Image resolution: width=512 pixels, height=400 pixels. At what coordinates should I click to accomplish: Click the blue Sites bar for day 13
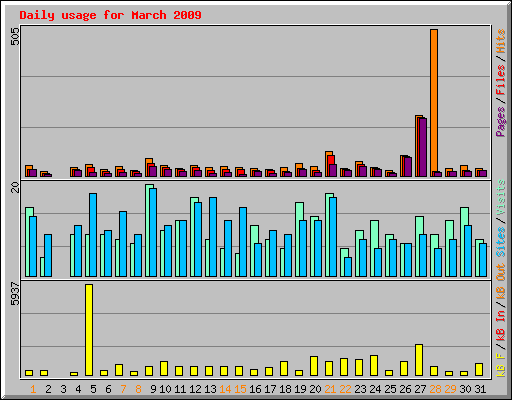click(x=213, y=237)
